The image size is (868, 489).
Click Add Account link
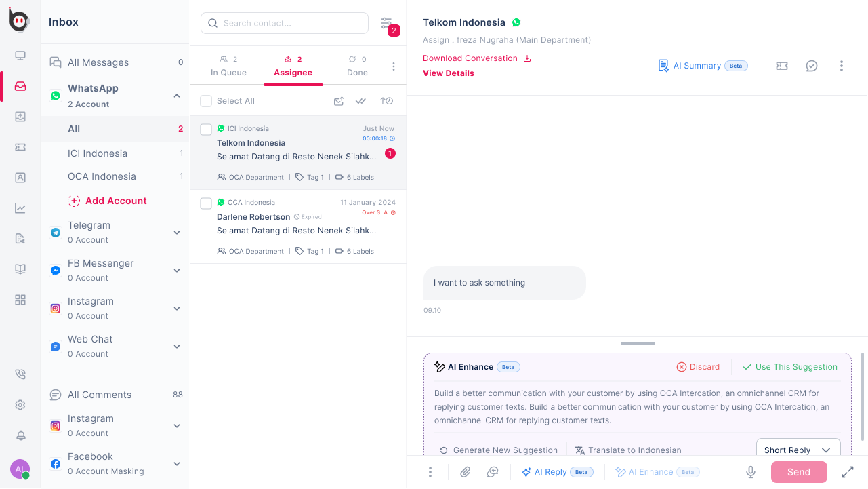click(x=107, y=201)
